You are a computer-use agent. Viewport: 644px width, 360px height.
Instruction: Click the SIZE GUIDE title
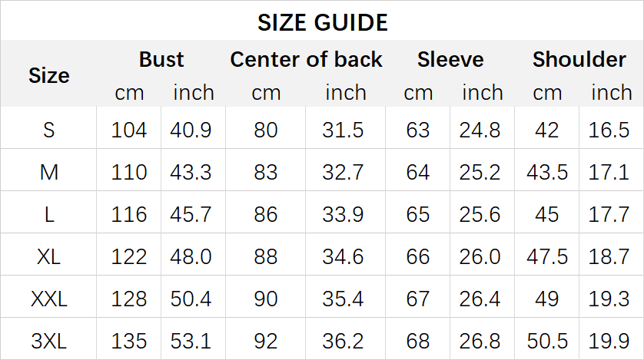322,22
